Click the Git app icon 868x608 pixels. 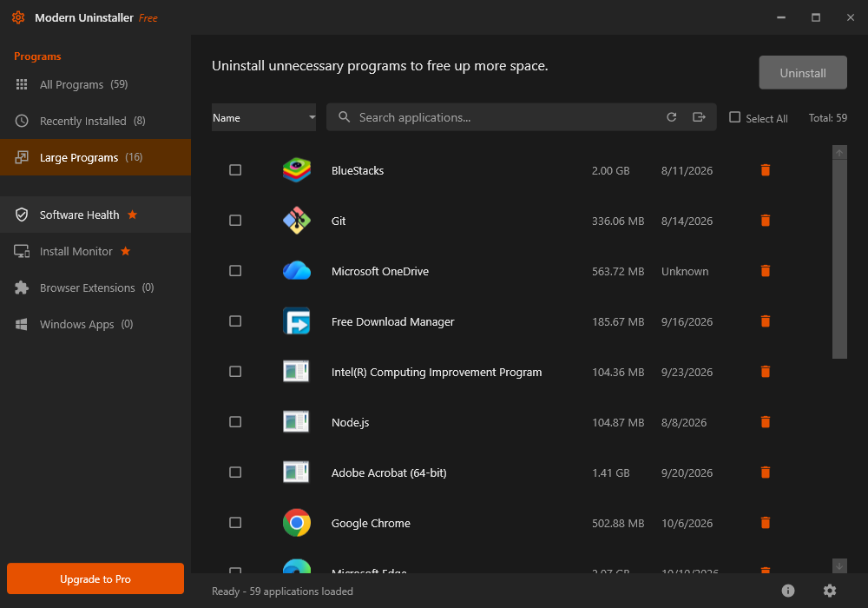click(x=297, y=221)
